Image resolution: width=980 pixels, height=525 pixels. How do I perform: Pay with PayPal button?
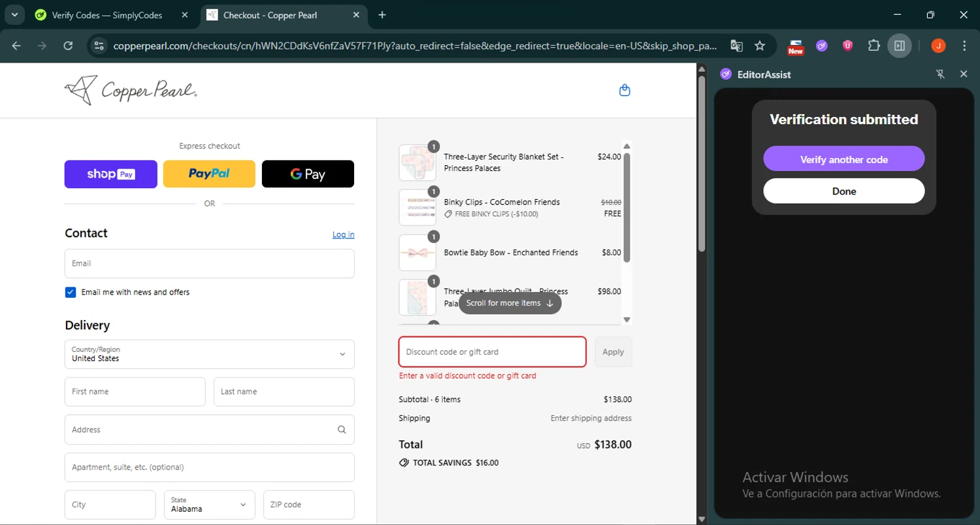coord(209,174)
